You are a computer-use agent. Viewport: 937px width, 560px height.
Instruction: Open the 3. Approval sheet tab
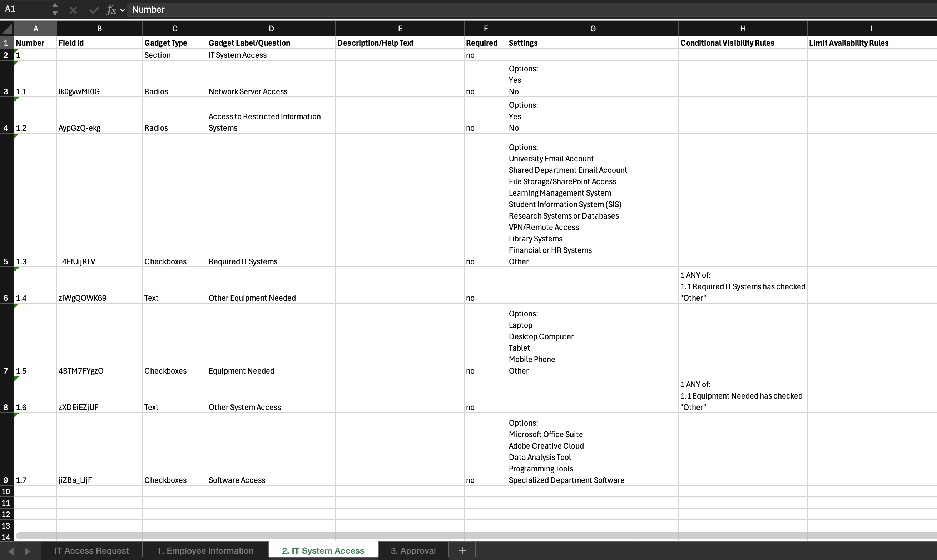[413, 550]
